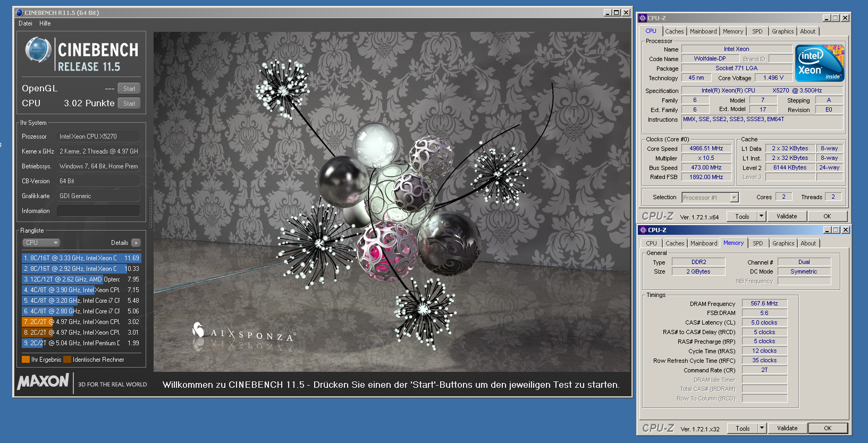The width and height of the screenshot is (868, 443).
Task: Open the Datei menu
Action: point(26,23)
